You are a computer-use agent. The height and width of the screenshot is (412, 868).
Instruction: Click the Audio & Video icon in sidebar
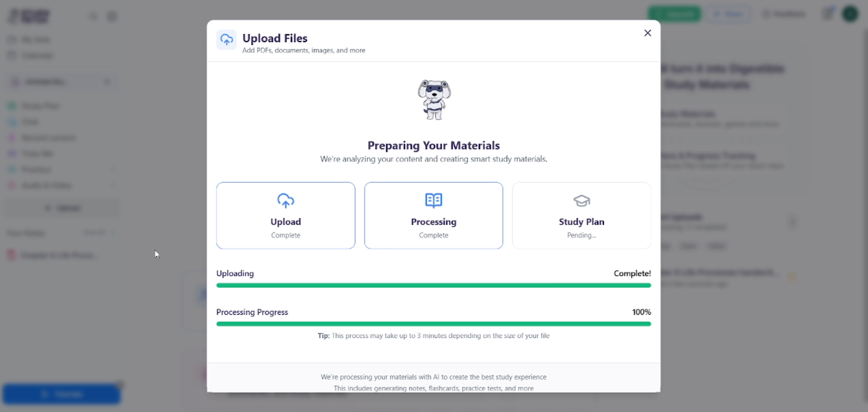(12, 186)
